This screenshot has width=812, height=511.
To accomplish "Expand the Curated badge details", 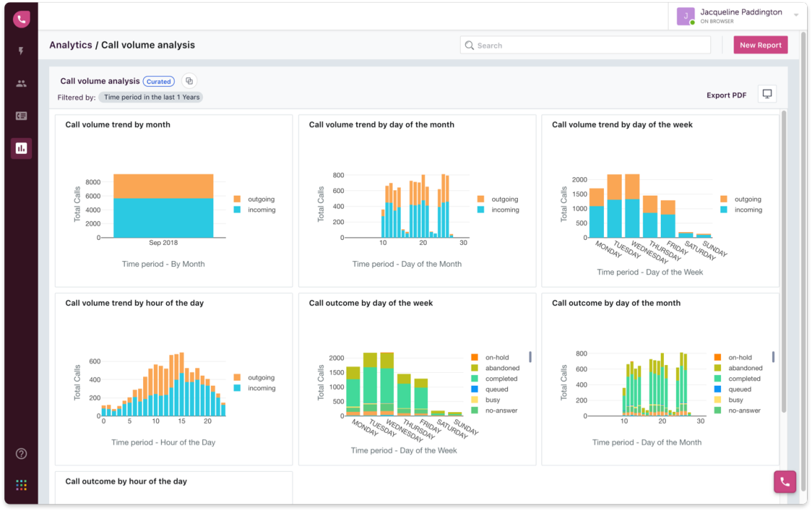I will pos(158,81).
